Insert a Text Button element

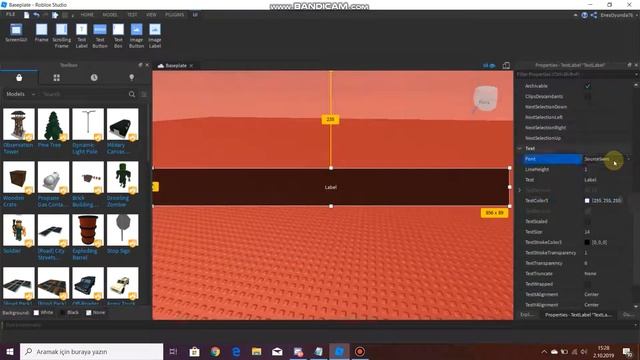(x=100, y=36)
